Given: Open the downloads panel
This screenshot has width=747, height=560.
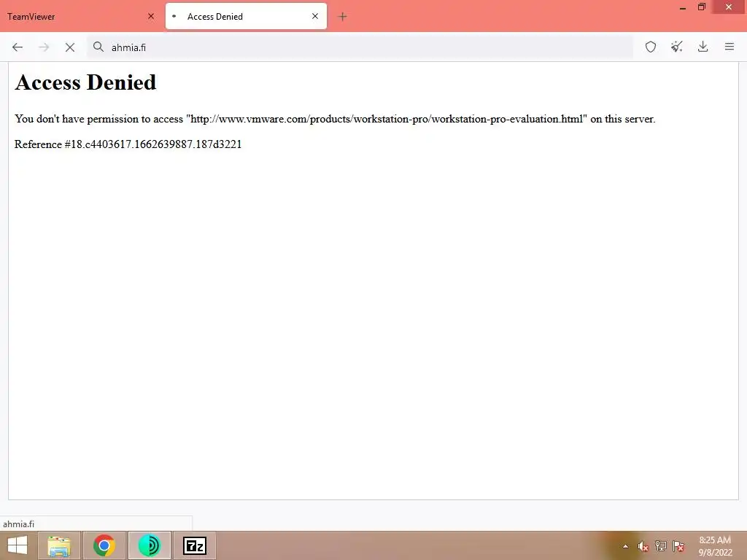Looking at the screenshot, I should 703,47.
